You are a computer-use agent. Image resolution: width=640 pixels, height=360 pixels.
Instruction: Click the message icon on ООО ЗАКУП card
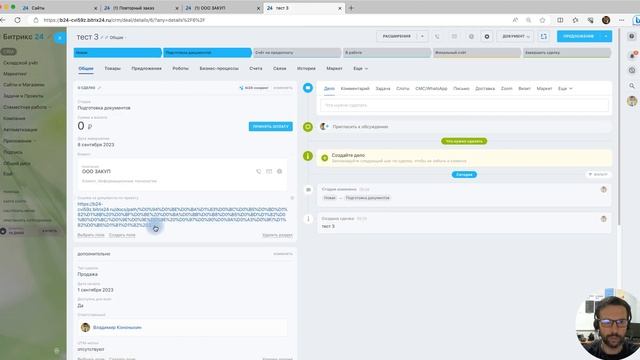pyautogui.click(x=269, y=171)
